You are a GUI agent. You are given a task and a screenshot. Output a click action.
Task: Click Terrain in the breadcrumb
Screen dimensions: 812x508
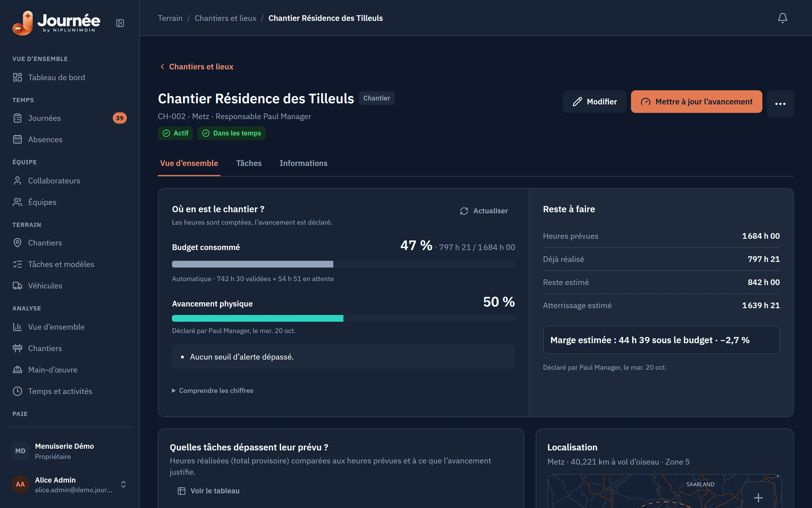[x=170, y=18]
